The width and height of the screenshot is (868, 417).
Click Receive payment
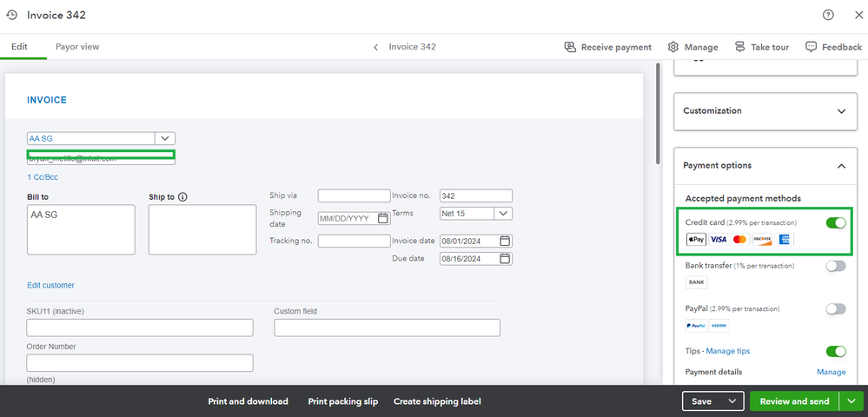tap(608, 47)
